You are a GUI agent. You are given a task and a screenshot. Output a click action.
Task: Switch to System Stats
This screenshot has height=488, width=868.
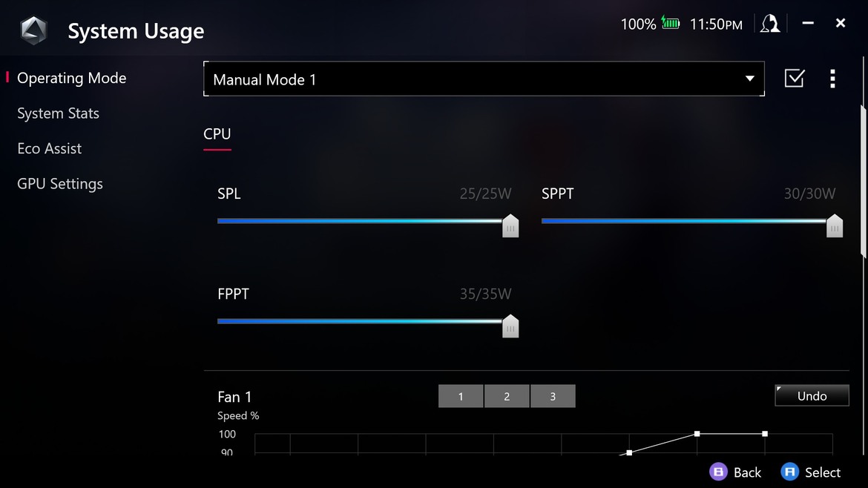[58, 113]
